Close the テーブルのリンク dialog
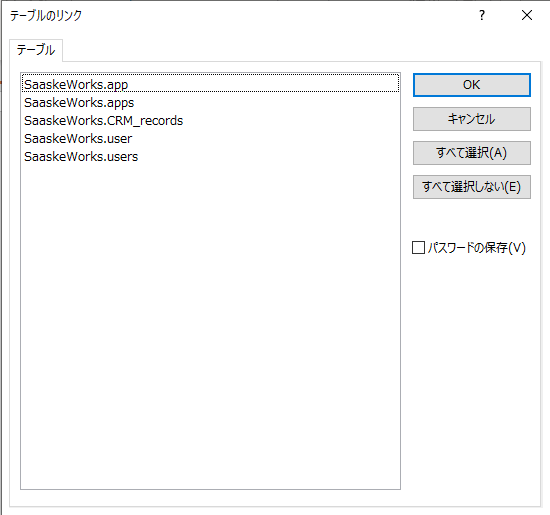 point(526,15)
